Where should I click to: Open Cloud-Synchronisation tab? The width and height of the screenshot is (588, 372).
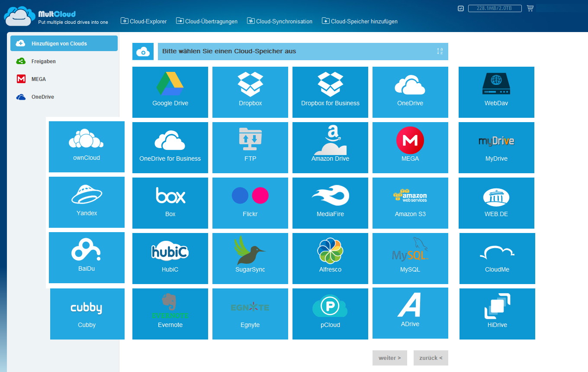[x=280, y=21]
